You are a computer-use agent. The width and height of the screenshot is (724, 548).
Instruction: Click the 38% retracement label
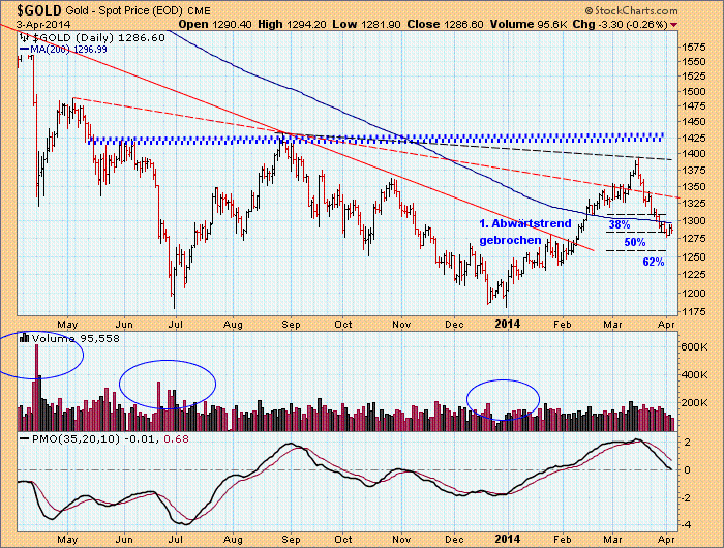pos(620,225)
